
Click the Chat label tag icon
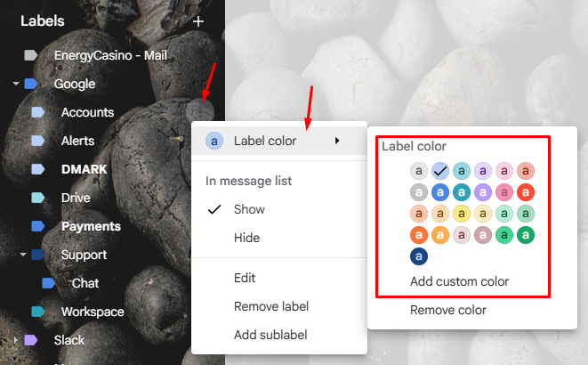[x=48, y=283]
